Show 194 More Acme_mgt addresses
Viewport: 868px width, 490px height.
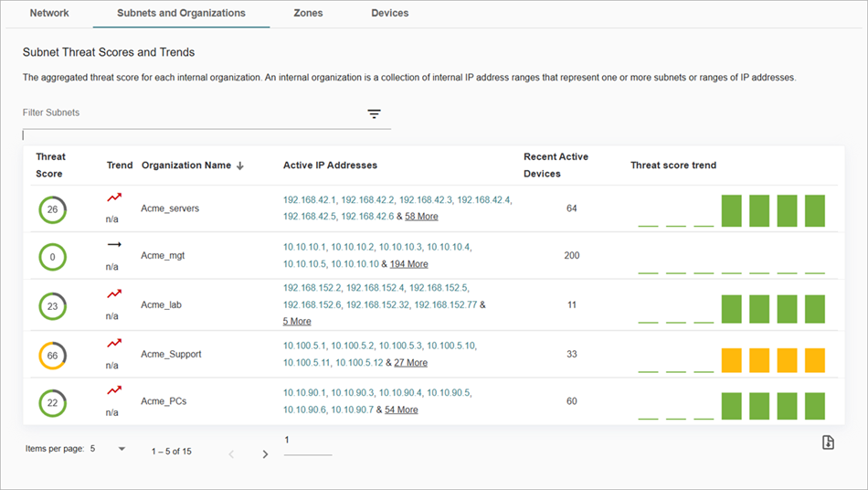408,264
